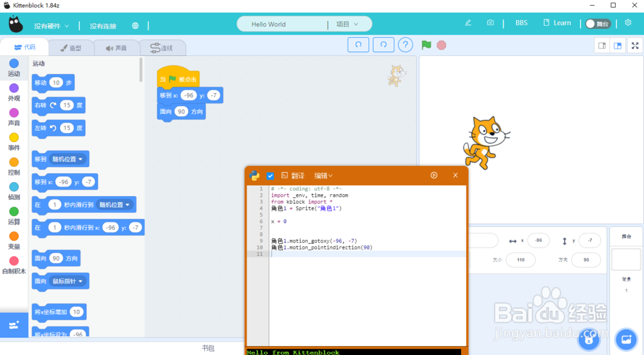The width and height of the screenshot is (644, 355).
Task: Select the 运动 motion category
Action: [x=14, y=68]
